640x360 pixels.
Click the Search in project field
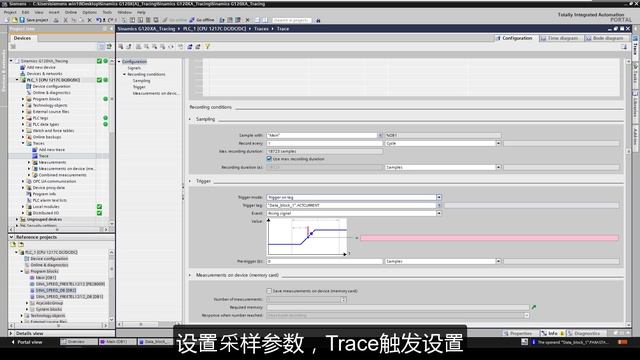291,20
